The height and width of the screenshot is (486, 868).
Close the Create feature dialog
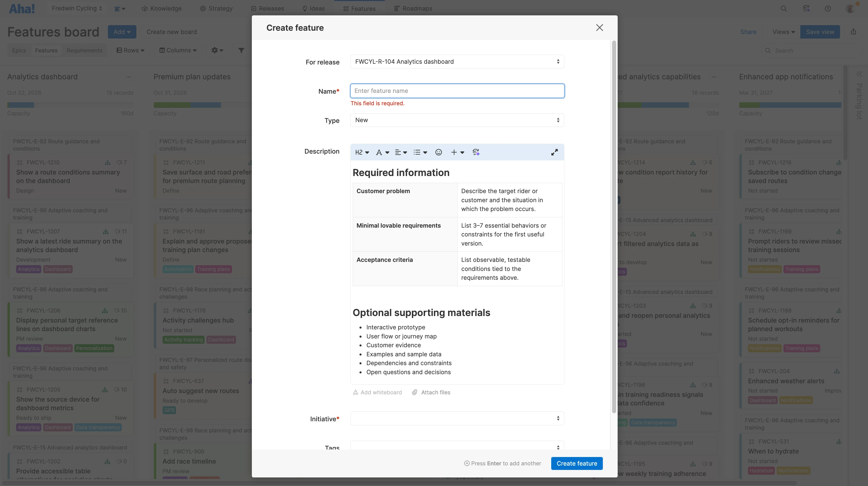600,28
